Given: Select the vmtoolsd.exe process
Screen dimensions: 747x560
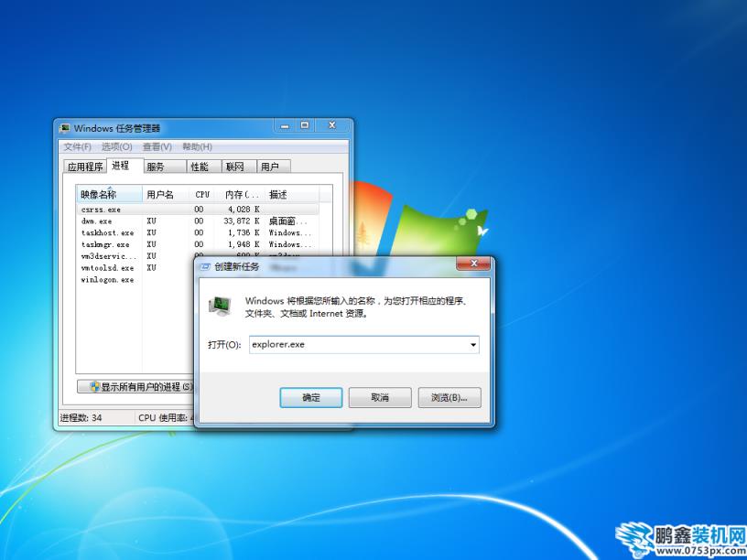Looking at the screenshot, I should [x=108, y=267].
